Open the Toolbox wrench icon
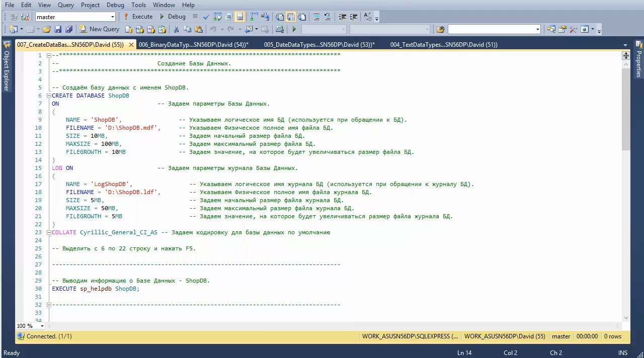The image size is (644, 358). tap(574, 29)
